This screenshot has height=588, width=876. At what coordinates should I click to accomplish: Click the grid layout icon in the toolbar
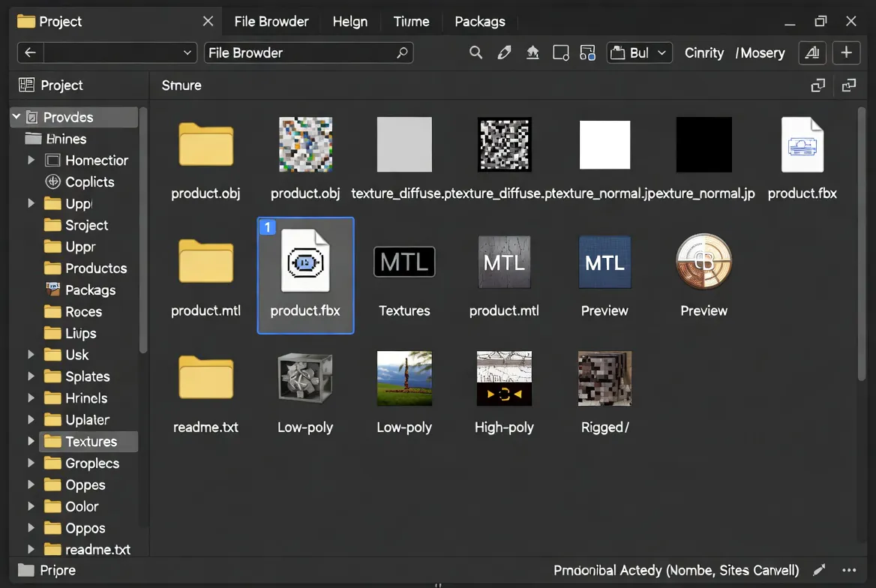point(588,52)
